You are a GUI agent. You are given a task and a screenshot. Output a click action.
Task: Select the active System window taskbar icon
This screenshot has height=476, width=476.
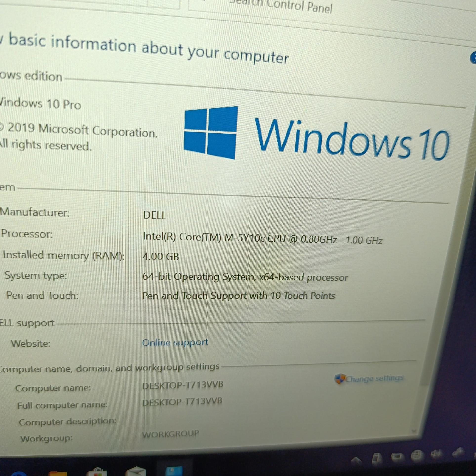(x=174, y=471)
